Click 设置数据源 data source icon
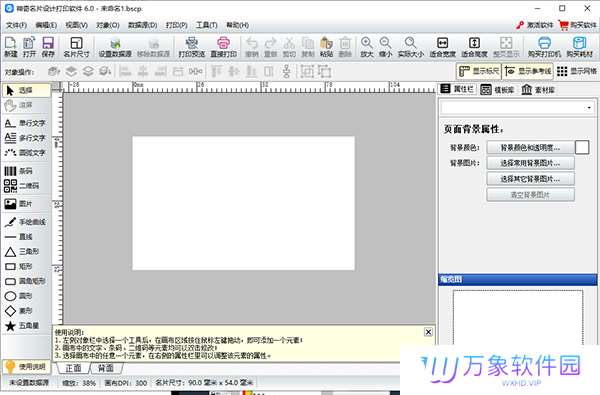Image resolution: width=600 pixels, height=395 pixels. point(115,47)
